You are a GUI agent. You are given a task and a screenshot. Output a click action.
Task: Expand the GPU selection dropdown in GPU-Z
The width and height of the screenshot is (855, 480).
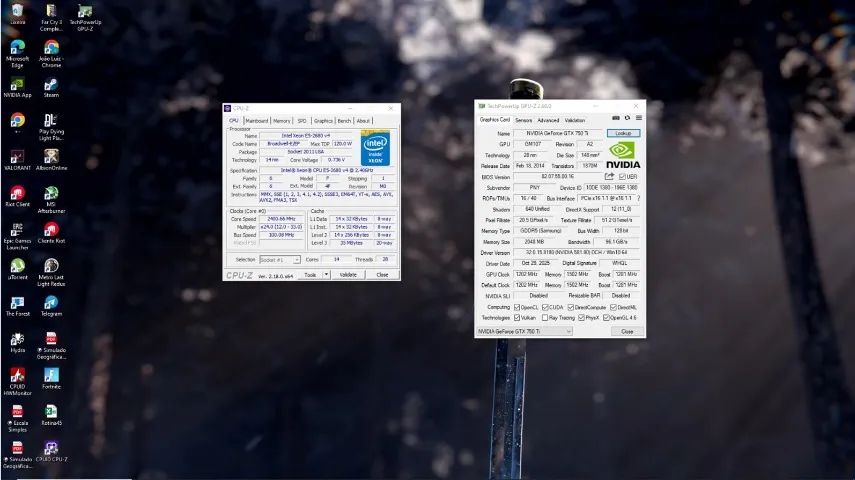click(525, 331)
